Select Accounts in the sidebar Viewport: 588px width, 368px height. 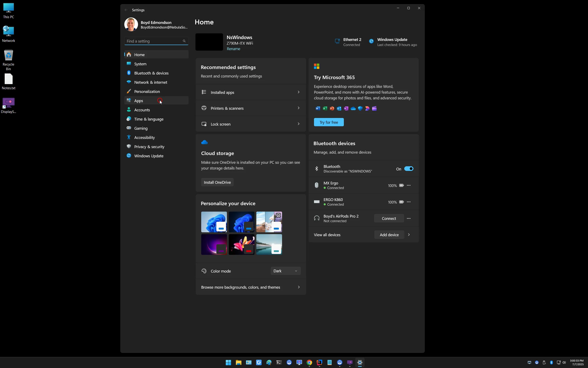(x=156, y=110)
